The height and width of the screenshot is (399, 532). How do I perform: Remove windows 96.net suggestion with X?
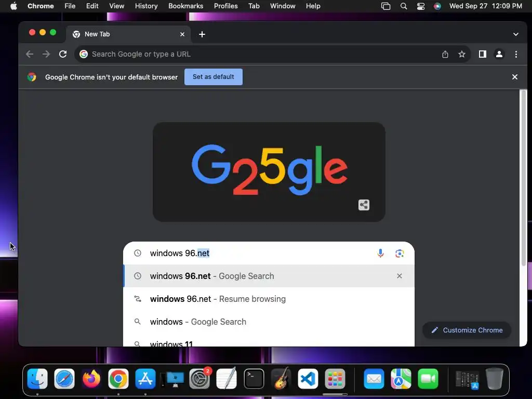click(x=400, y=276)
